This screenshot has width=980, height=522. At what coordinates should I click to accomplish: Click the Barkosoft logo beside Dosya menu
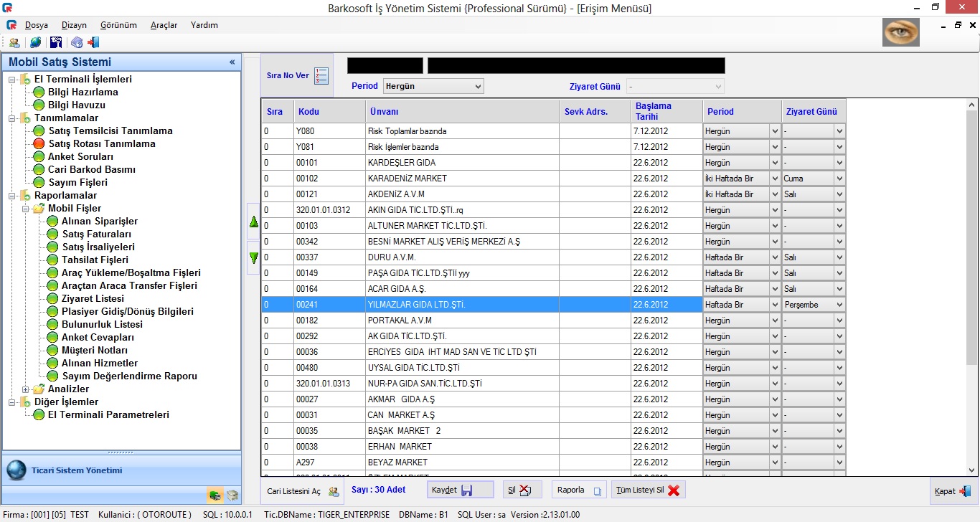tap(11, 25)
